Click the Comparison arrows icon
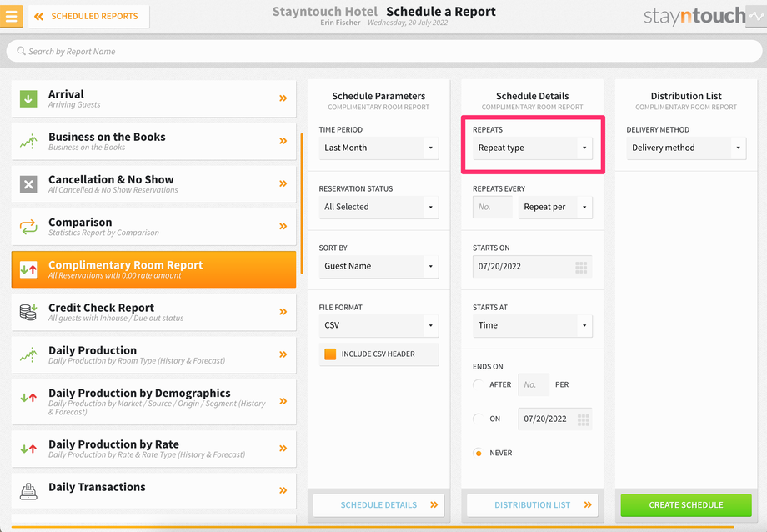Viewport: 767px width, 532px height. click(x=28, y=227)
